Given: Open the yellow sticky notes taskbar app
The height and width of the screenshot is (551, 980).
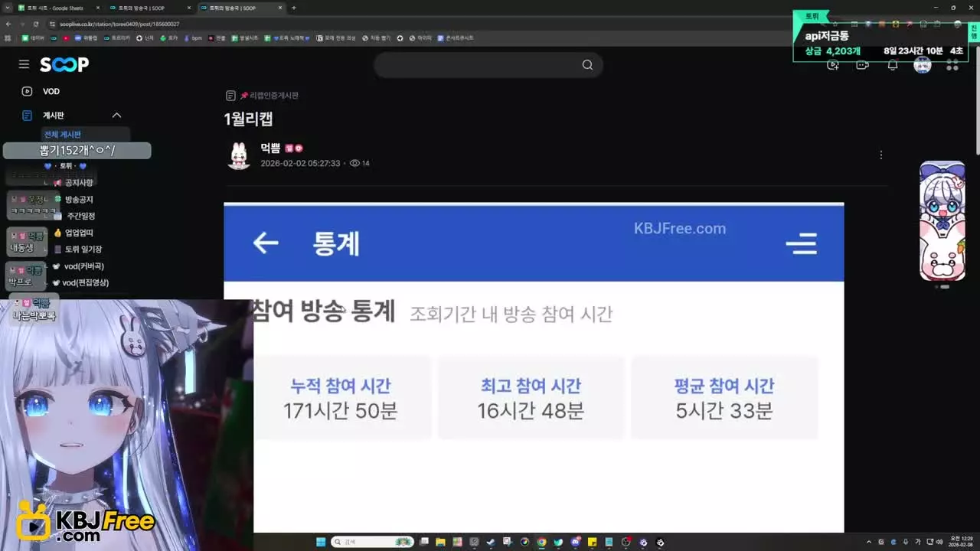Looking at the screenshot, I should coord(592,543).
